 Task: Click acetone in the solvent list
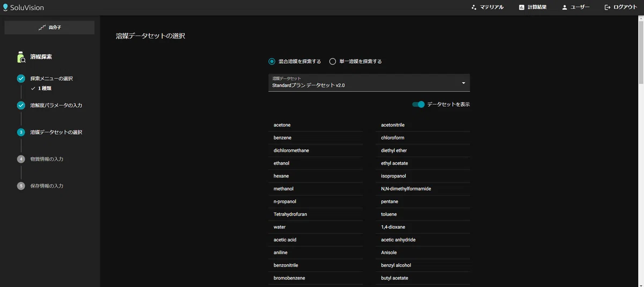point(282,125)
